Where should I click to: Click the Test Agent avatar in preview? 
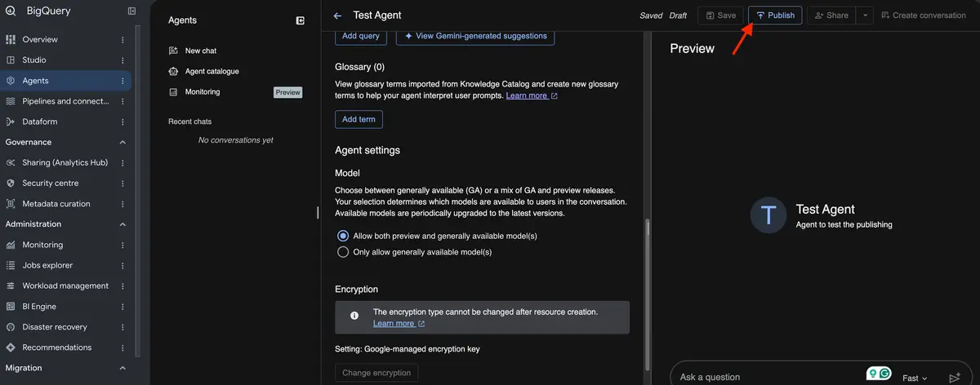tap(768, 216)
